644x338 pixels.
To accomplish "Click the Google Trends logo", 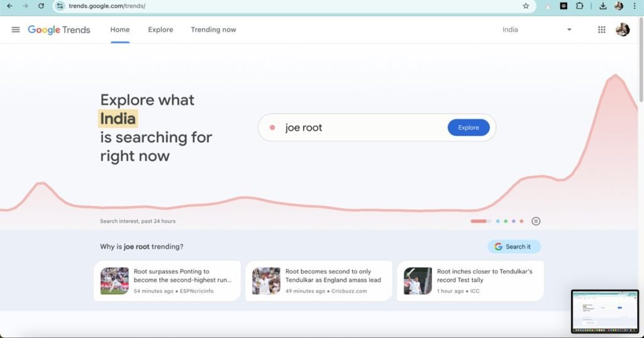I will [x=59, y=30].
